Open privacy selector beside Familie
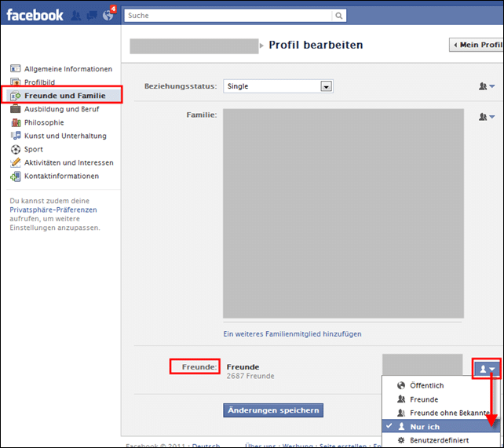The image size is (504, 448). (487, 117)
